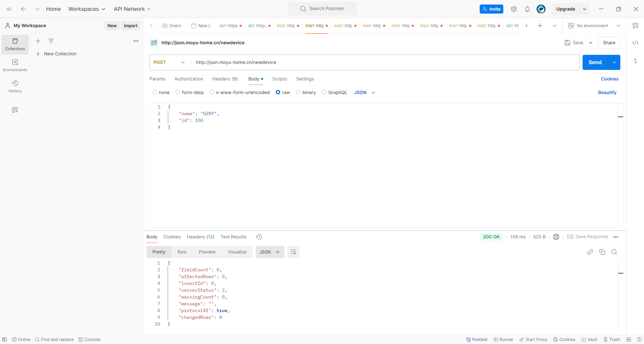Open the API Network dropdown
This screenshot has width=644, height=344.
(132, 9)
